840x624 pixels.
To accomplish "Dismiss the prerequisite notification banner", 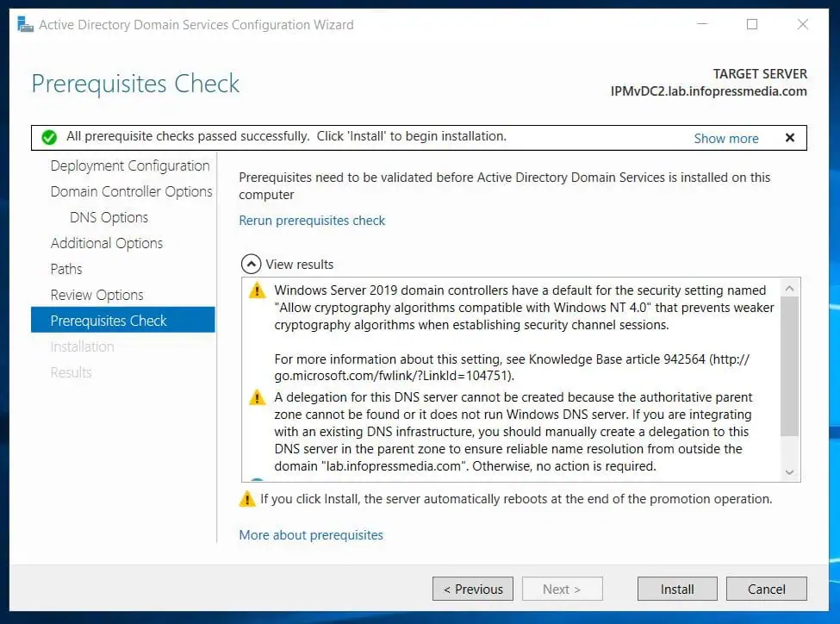I will tap(790, 138).
